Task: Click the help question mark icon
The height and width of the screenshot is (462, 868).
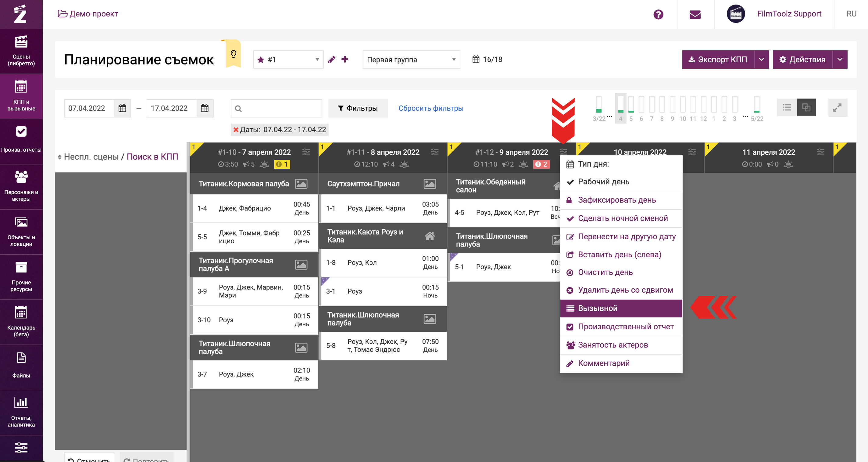Action: pyautogui.click(x=658, y=14)
